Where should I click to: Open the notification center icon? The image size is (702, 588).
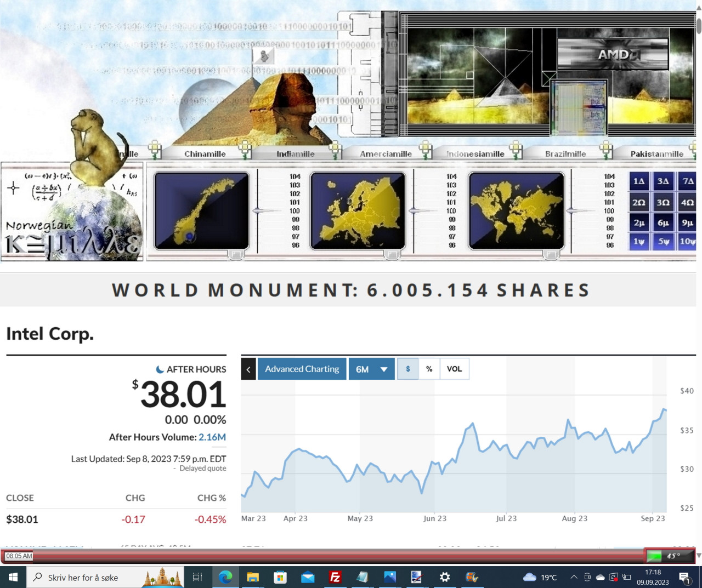[684, 577]
